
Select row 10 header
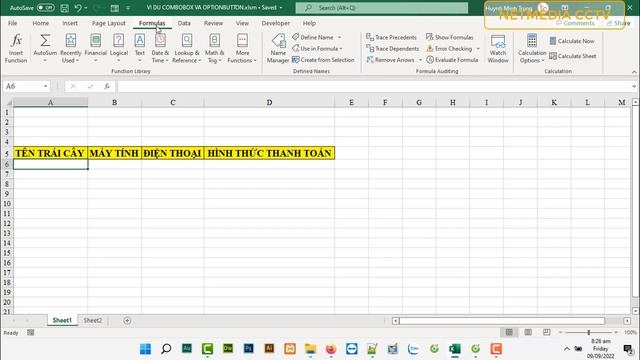7,204
